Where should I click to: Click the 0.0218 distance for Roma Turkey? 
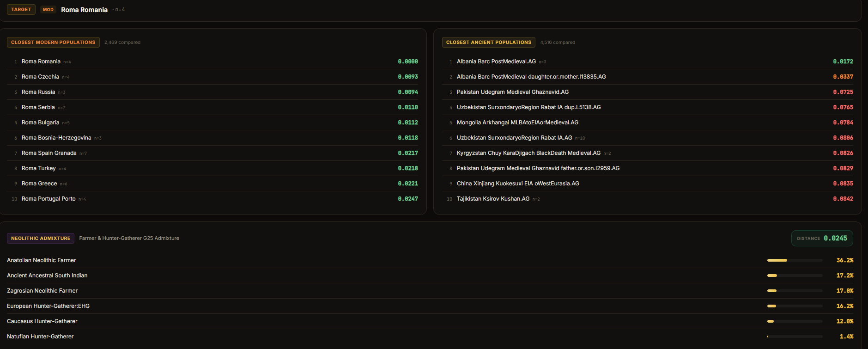(x=408, y=168)
